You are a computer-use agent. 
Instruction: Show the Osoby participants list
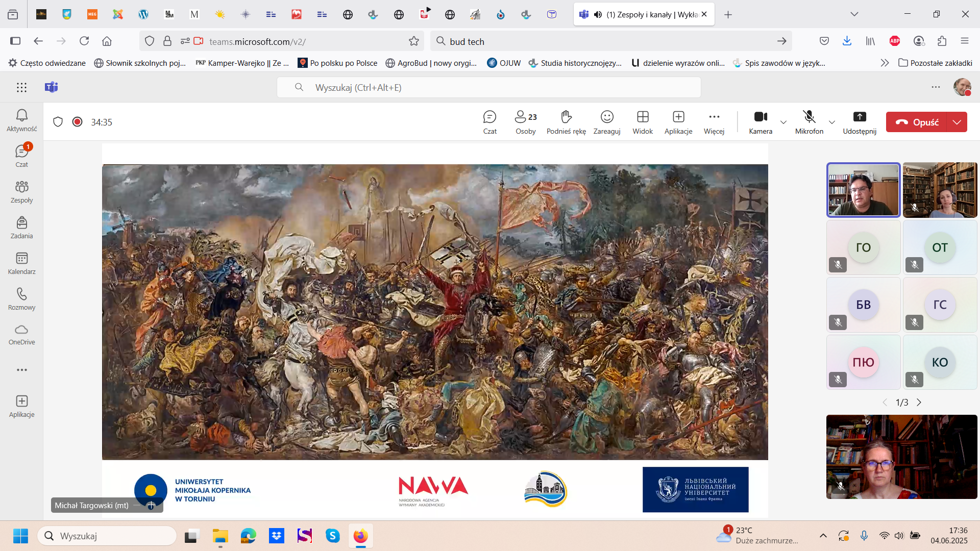[525, 122]
